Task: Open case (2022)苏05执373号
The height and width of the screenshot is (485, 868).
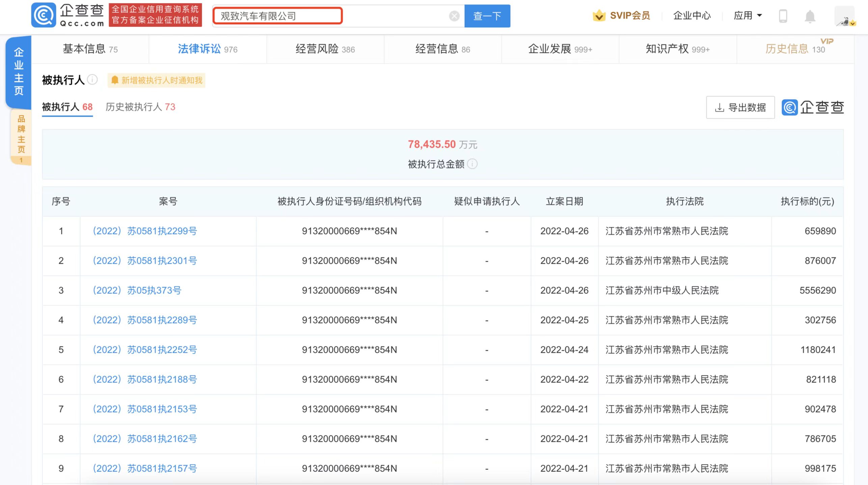Action: (137, 290)
